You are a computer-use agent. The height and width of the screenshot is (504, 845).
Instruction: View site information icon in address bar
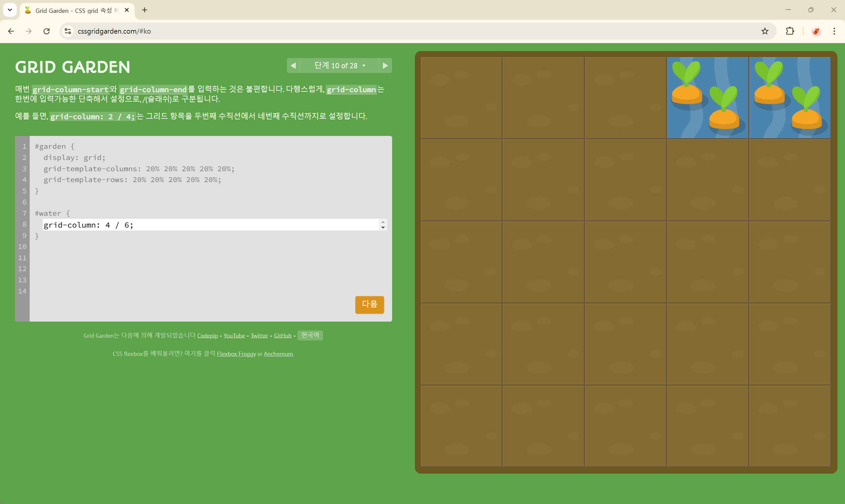pyautogui.click(x=68, y=31)
